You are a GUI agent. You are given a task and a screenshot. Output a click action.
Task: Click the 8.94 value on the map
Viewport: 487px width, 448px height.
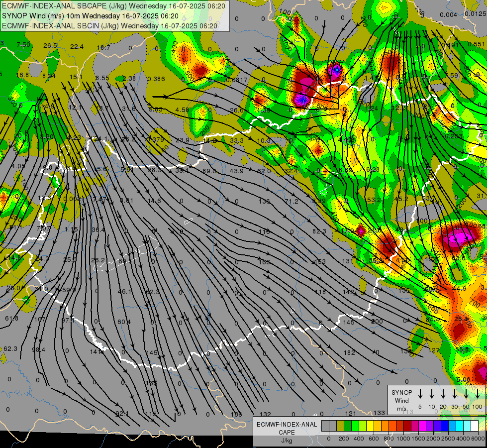click(49, 76)
